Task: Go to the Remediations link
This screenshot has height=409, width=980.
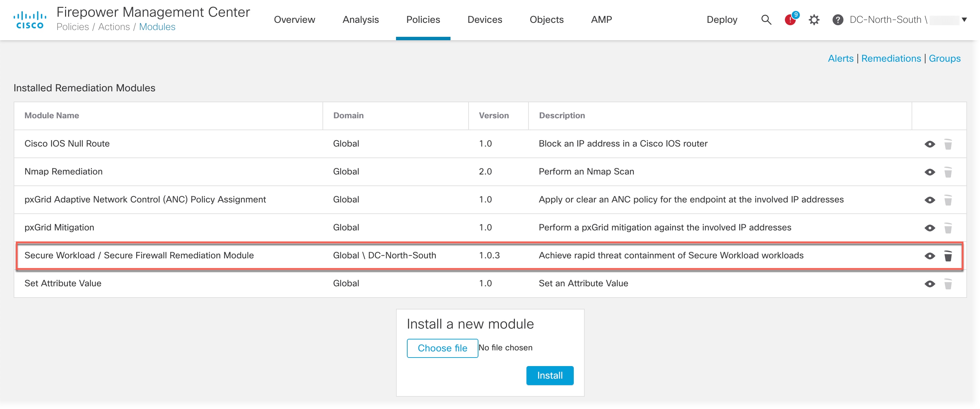Action: point(890,58)
